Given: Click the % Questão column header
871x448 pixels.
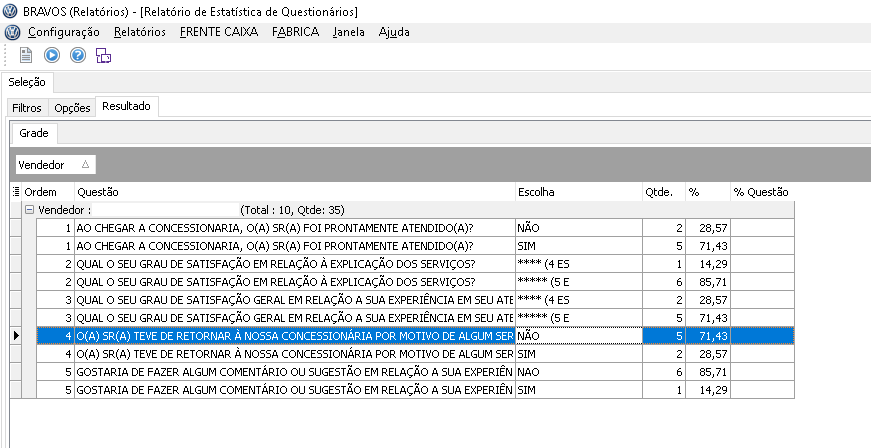Looking at the screenshot, I should (x=762, y=192).
